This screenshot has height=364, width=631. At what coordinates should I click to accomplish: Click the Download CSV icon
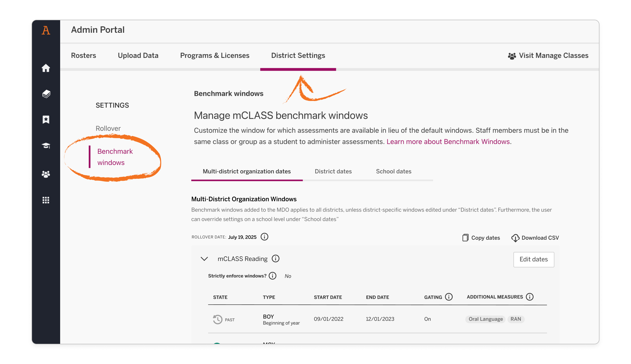pos(515,238)
